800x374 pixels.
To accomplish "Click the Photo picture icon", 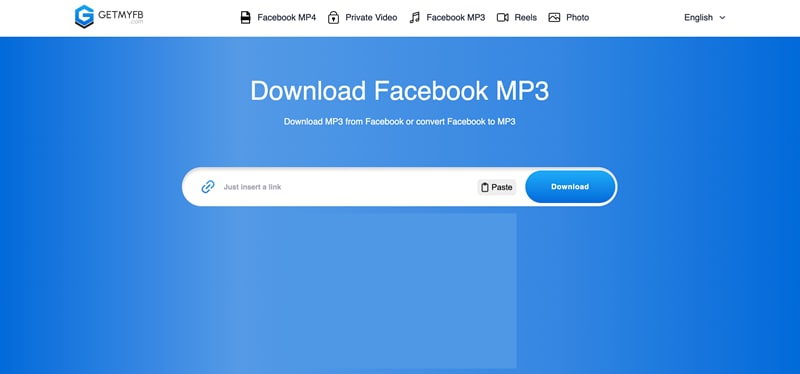I will 554,17.
